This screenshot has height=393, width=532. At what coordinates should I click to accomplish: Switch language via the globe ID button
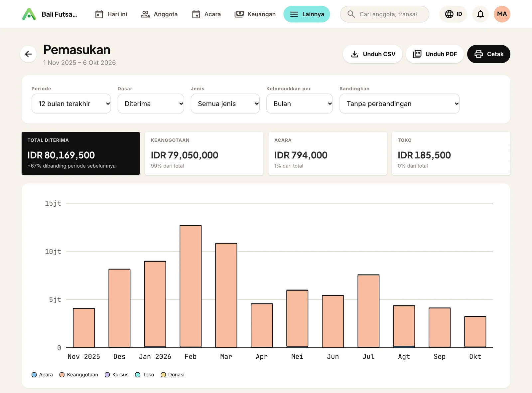point(453,14)
